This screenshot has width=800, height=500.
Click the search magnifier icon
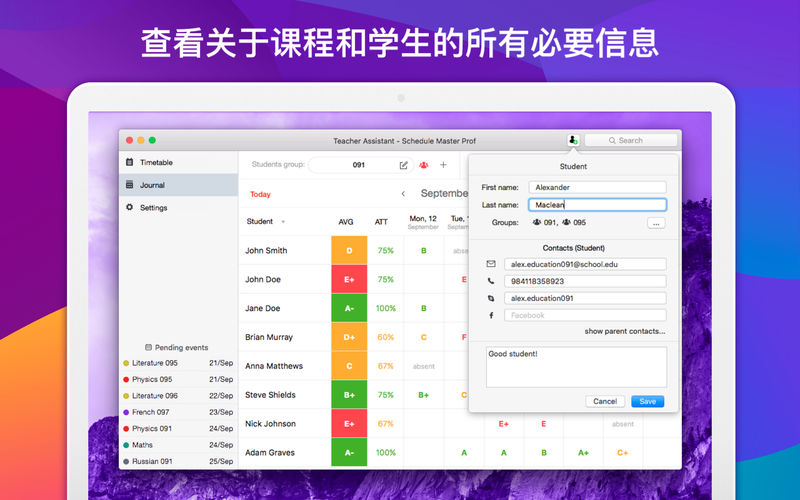click(x=612, y=140)
